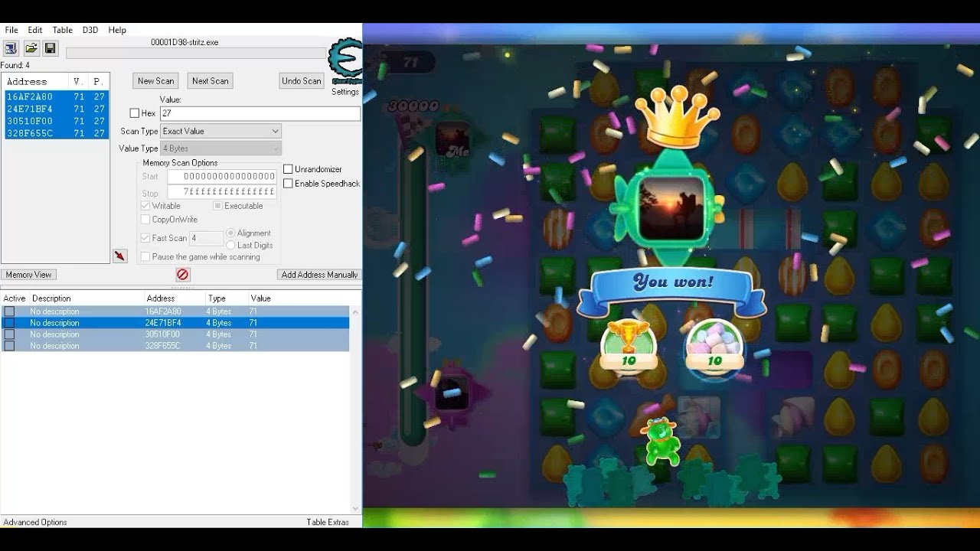Click the Me player avatar
Viewport: 980px width, 551px height.
click(454, 140)
